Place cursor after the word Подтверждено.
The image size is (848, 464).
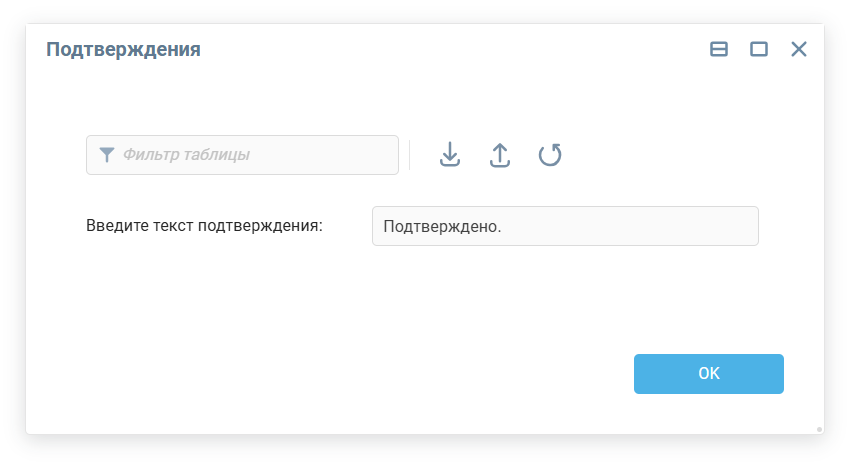pyautogui.click(x=502, y=226)
